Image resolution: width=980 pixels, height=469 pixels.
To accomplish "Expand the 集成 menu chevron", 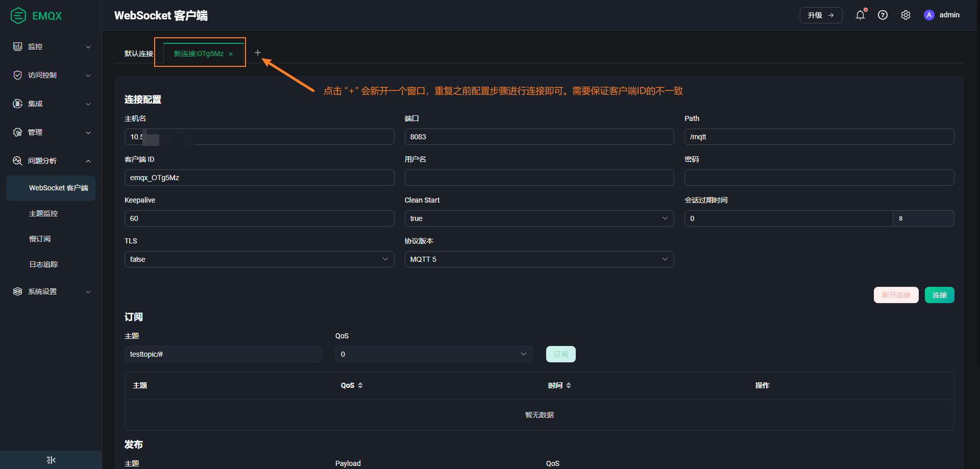I will pos(88,104).
